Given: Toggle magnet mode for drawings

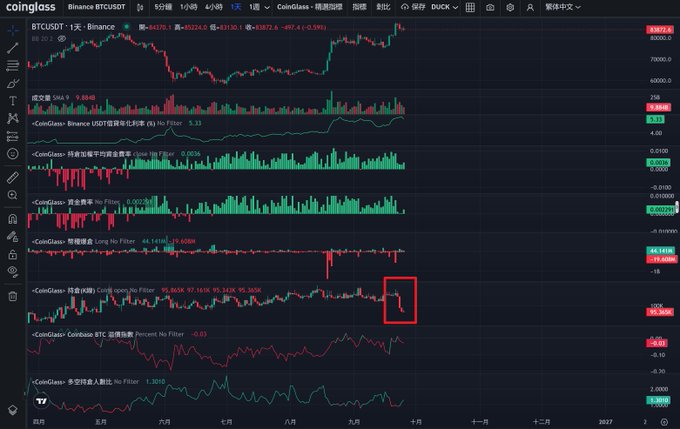Looking at the screenshot, I should 13,219.
